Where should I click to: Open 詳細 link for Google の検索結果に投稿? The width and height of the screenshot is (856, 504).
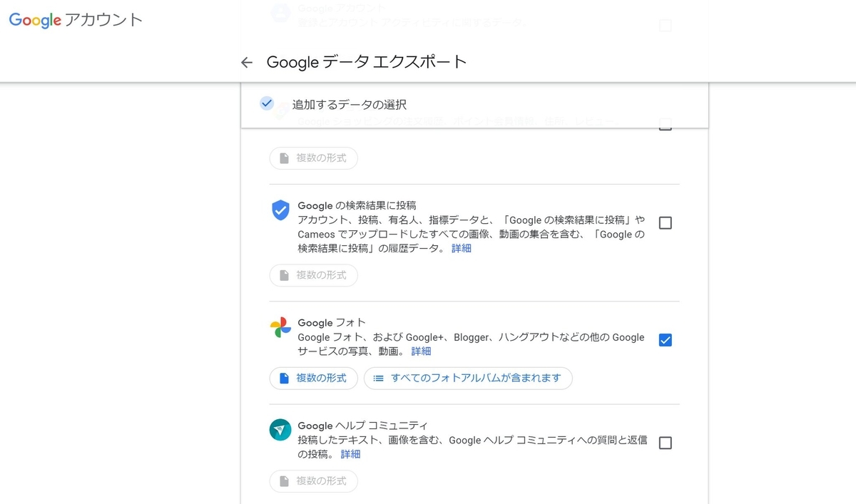pos(462,249)
